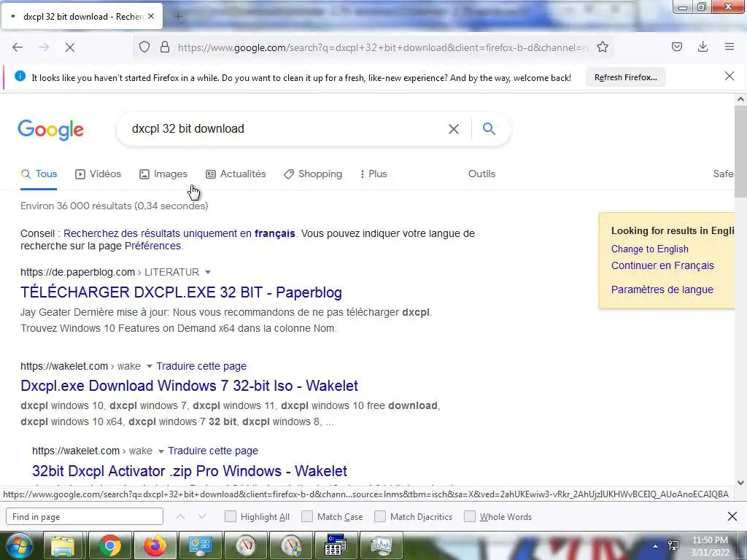This screenshot has width=747, height=560.
Task: Enable Highlight All checkbox
Action: click(230, 517)
